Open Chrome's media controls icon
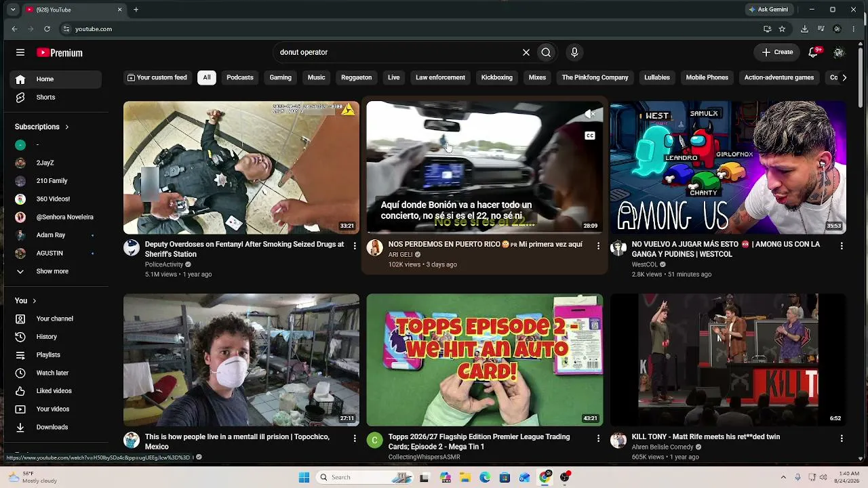This screenshot has width=868, height=488. [x=821, y=29]
